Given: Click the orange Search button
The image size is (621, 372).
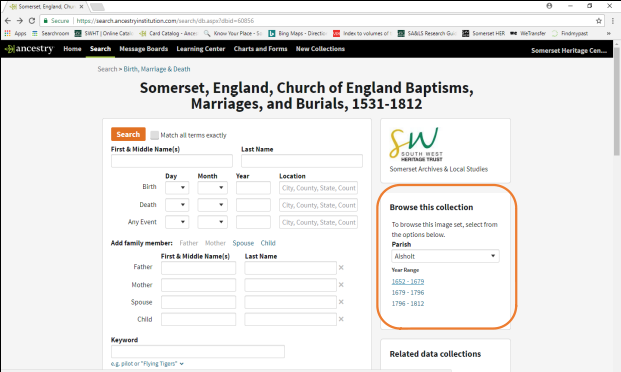Looking at the screenshot, I should [x=128, y=134].
